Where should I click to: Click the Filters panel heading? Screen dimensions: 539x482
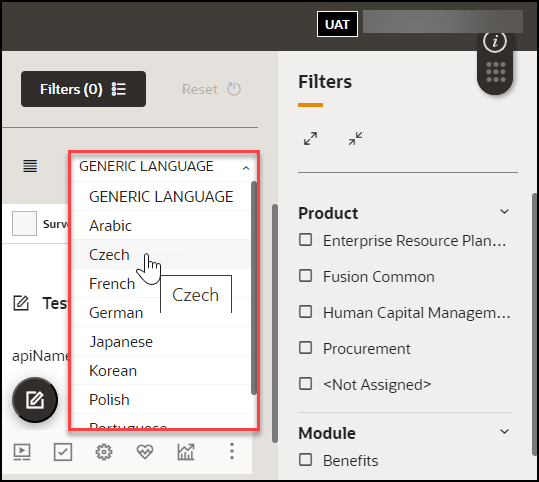[x=325, y=82]
